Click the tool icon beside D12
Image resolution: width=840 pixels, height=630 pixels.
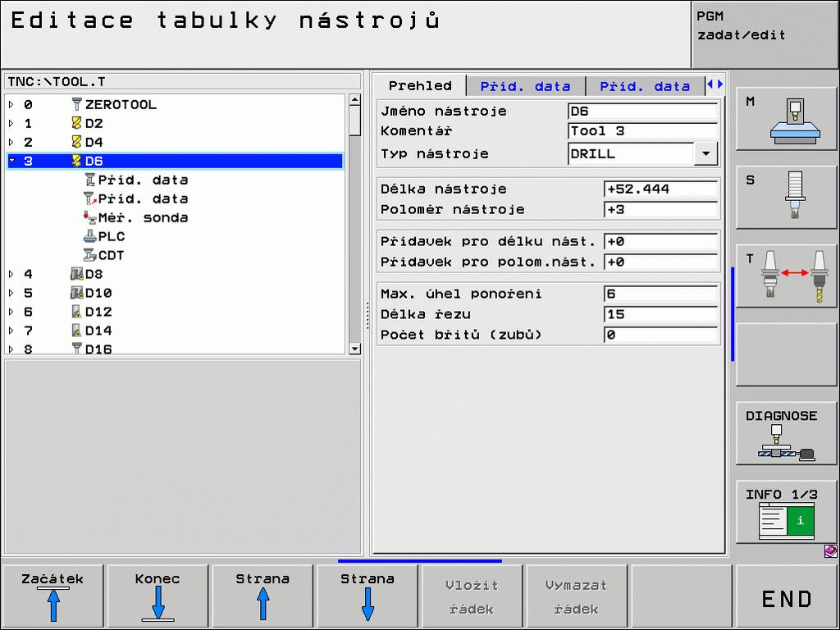(76, 312)
